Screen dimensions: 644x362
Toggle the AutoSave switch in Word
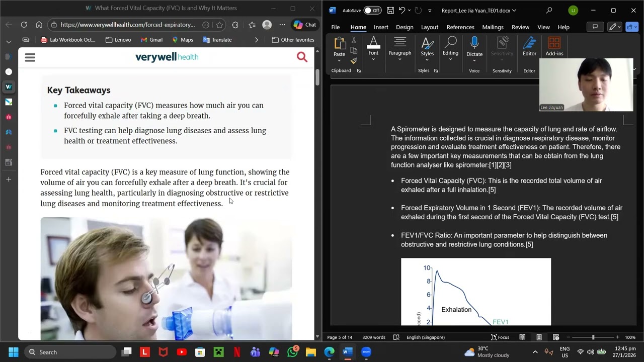[x=372, y=10]
